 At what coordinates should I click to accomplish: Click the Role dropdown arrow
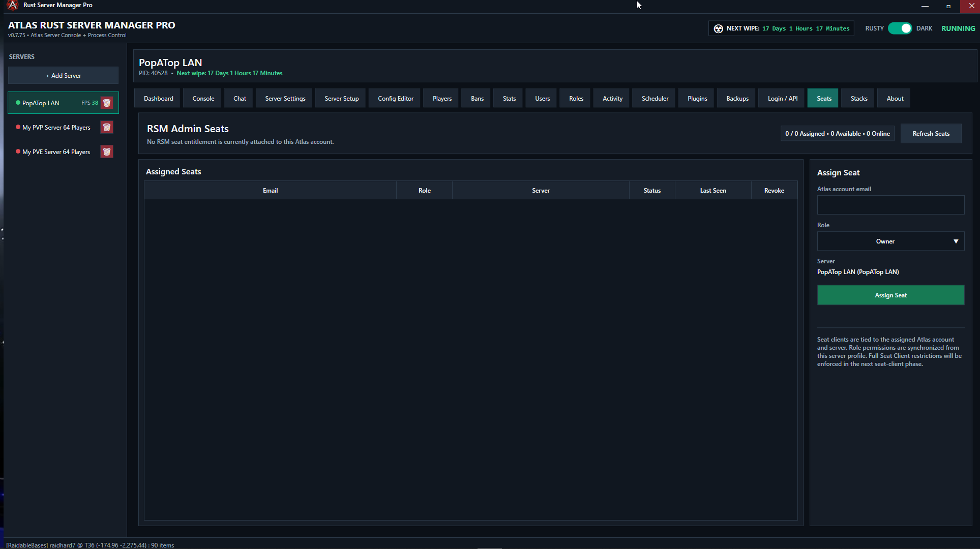(956, 241)
